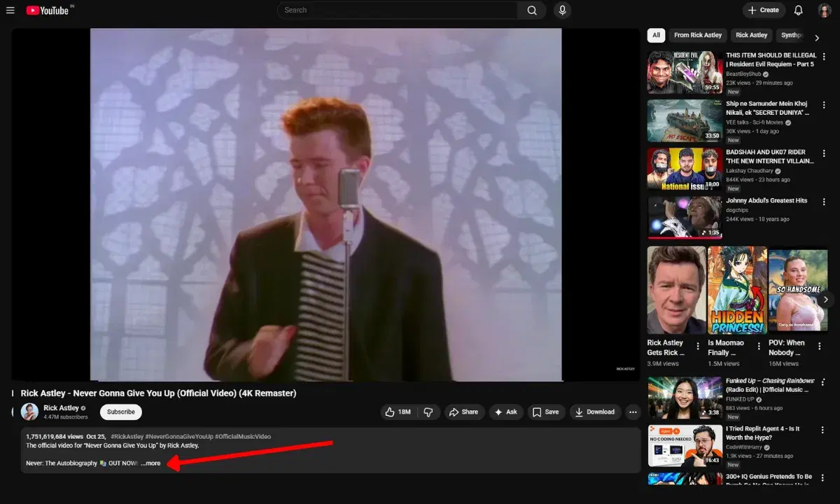Image resolution: width=840 pixels, height=504 pixels.
Task: Open the Rick Astley Gets Rick short
Action: (x=676, y=290)
